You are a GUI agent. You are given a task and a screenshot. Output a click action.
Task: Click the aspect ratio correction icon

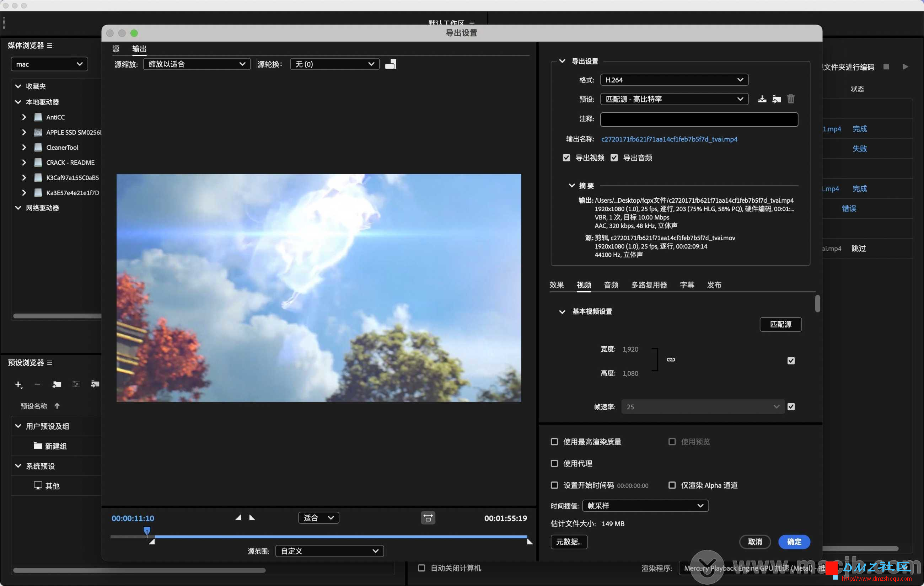tap(428, 518)
